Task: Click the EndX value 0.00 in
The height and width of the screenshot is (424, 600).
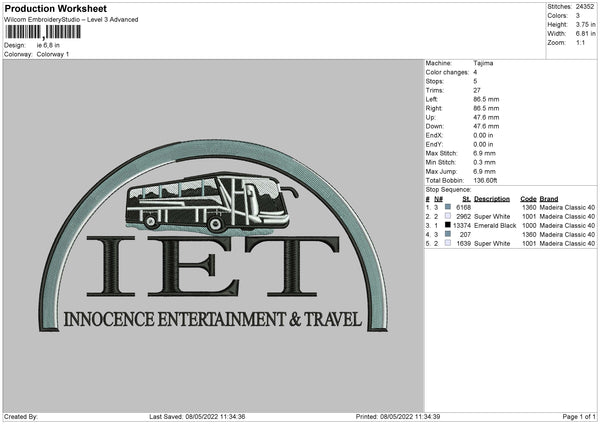Action: click(483, 135)
